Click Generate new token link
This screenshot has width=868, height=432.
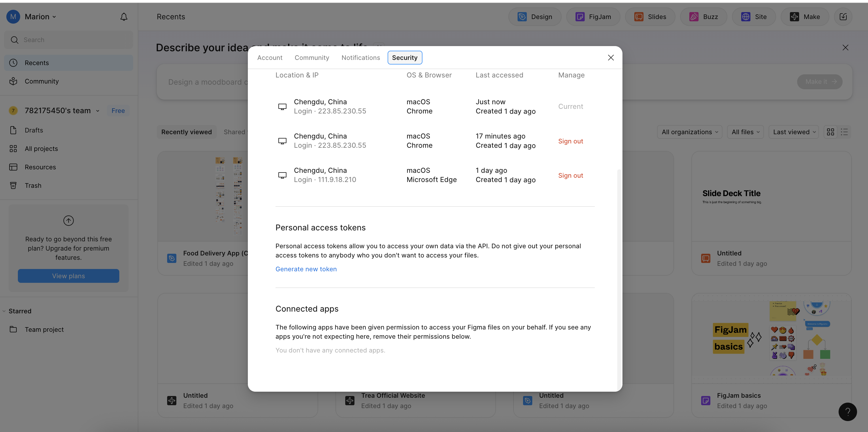pyautogui.click(x=306, y=269)
